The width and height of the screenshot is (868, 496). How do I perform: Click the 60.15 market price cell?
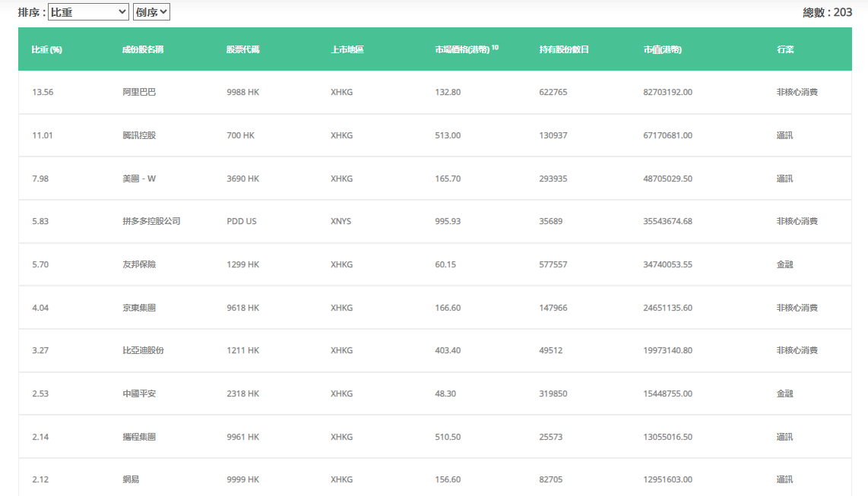point(445,264)
